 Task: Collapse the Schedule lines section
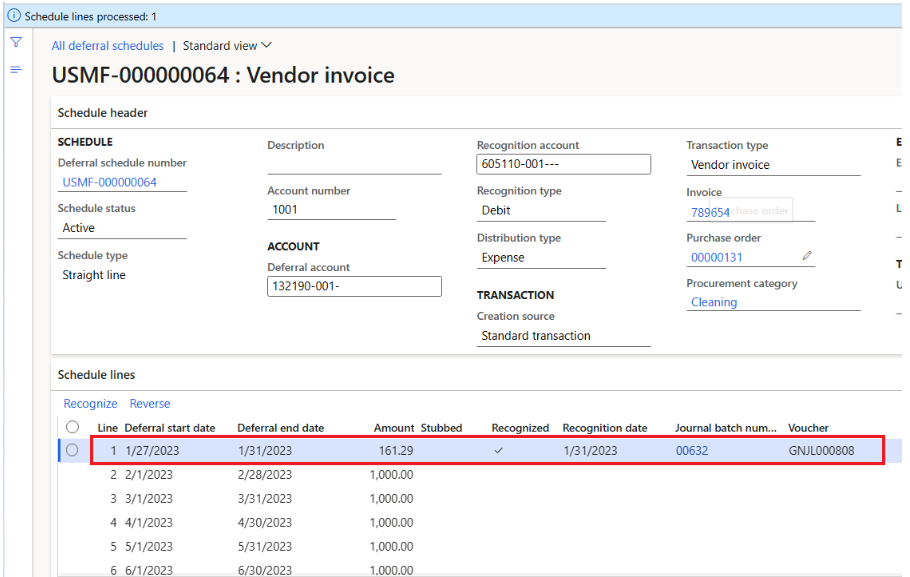(x=96, y=375)
